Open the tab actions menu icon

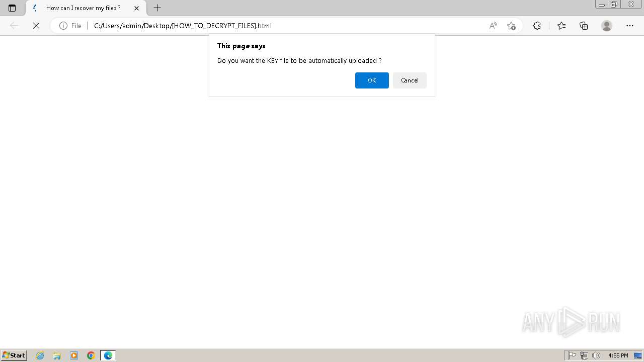pyautogui.click(x=12, y=8)
